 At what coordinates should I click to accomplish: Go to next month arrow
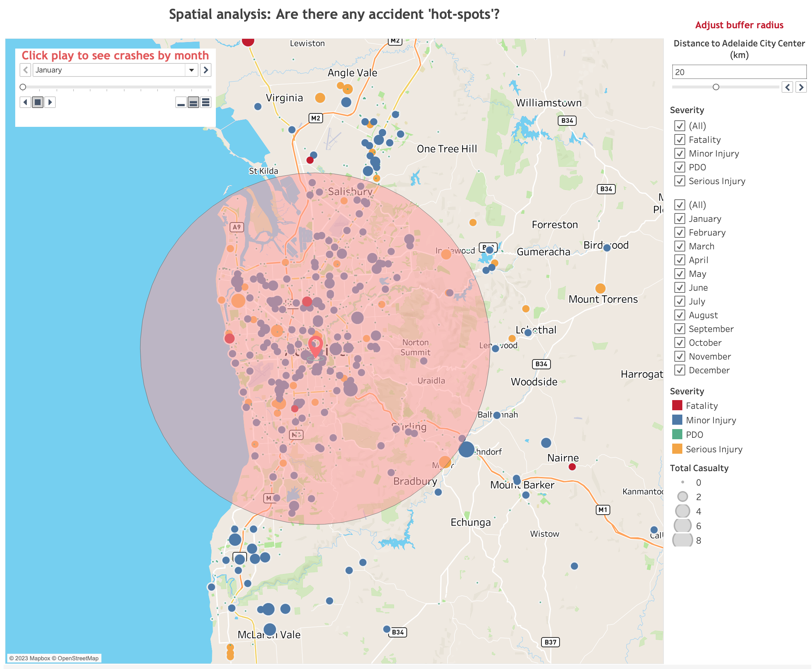click(x=206, y=70)
